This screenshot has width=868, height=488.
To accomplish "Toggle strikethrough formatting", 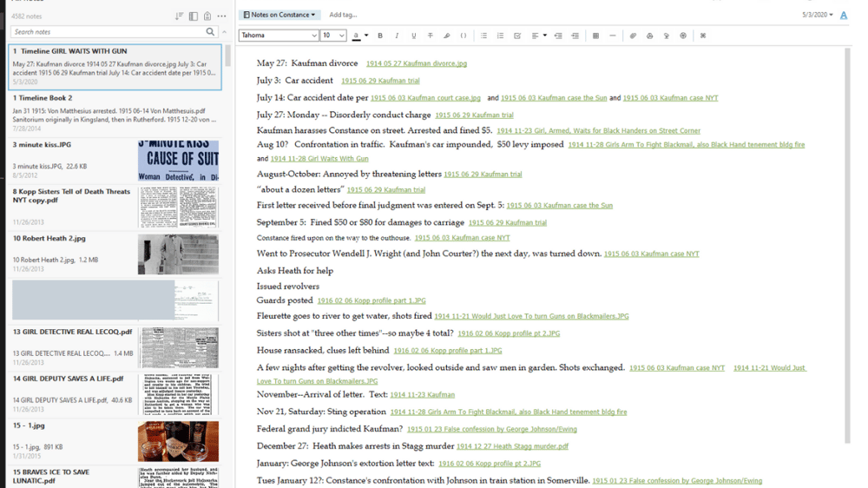I will coord(431,36).
